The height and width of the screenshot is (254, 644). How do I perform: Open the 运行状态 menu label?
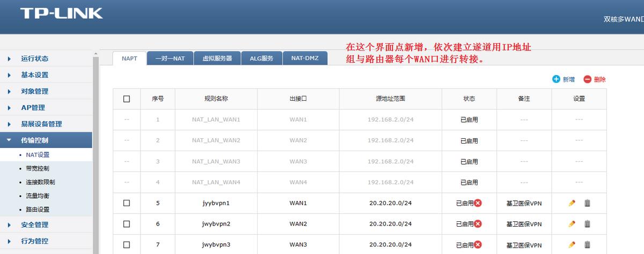[x=34, y=58]
